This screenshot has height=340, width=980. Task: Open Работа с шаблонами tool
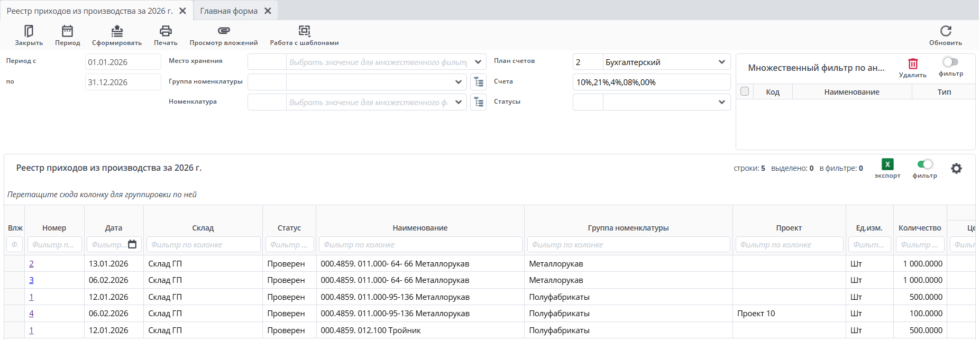click(x=304, y=32)
